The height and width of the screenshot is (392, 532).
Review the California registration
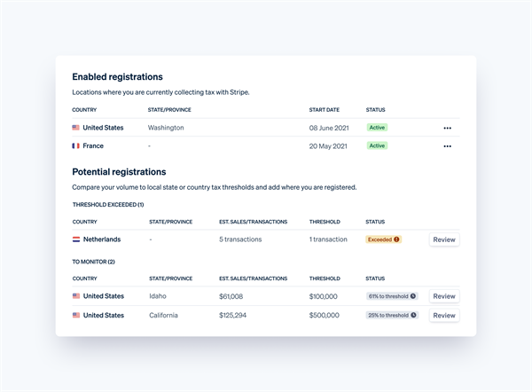[x=444, y=316]
